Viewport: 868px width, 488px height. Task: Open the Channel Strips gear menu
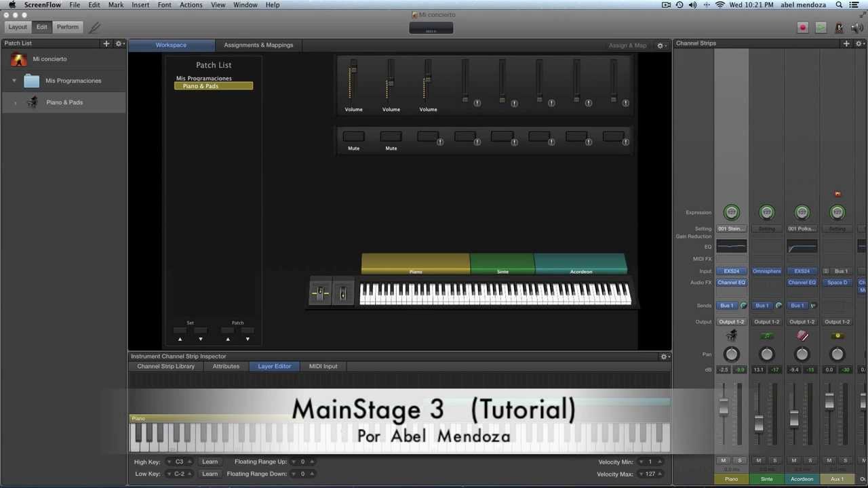[859, 43]
